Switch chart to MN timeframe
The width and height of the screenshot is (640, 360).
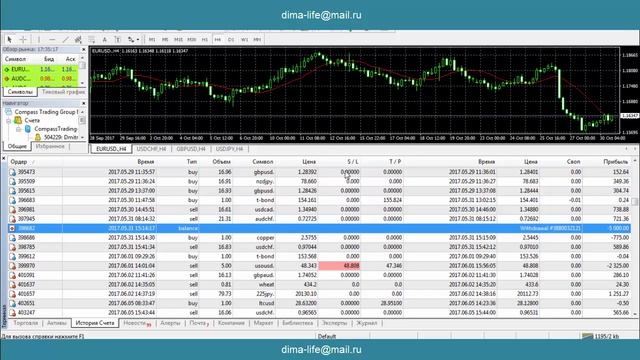coord(257,40)
